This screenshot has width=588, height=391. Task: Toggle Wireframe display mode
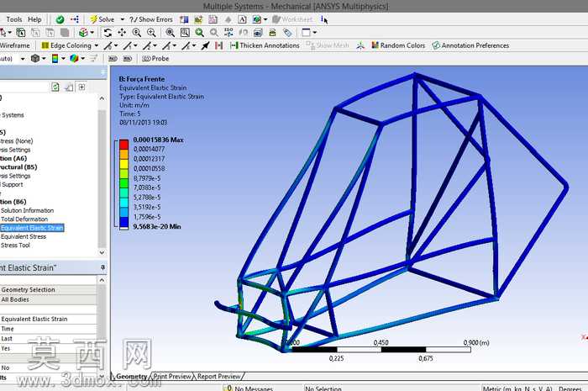click(15, 45)
